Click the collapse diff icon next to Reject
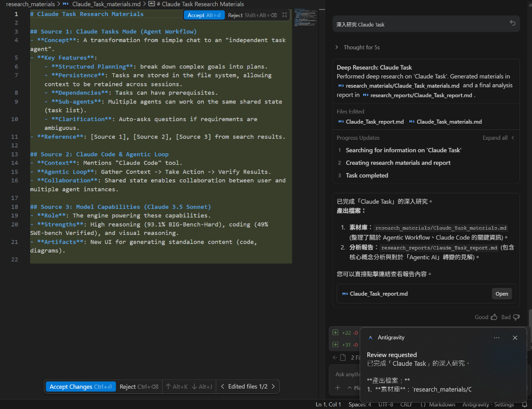This screenshot has width=532, height=409. [x=283, y=15]
